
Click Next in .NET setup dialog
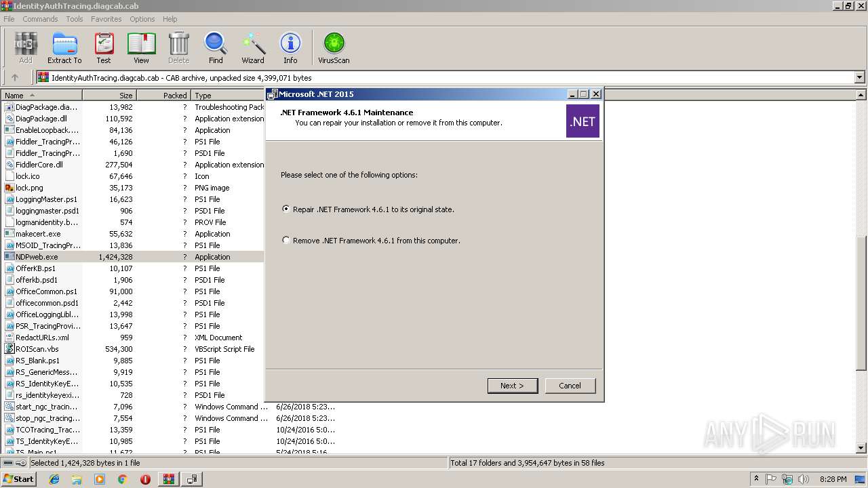coord(513,386)
